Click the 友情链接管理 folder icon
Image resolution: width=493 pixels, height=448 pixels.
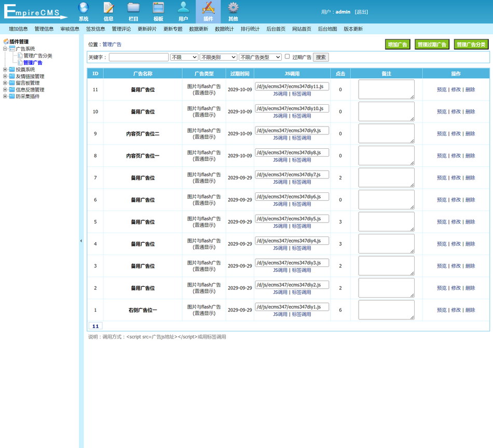pyautogui.click(x=12, y=76)
